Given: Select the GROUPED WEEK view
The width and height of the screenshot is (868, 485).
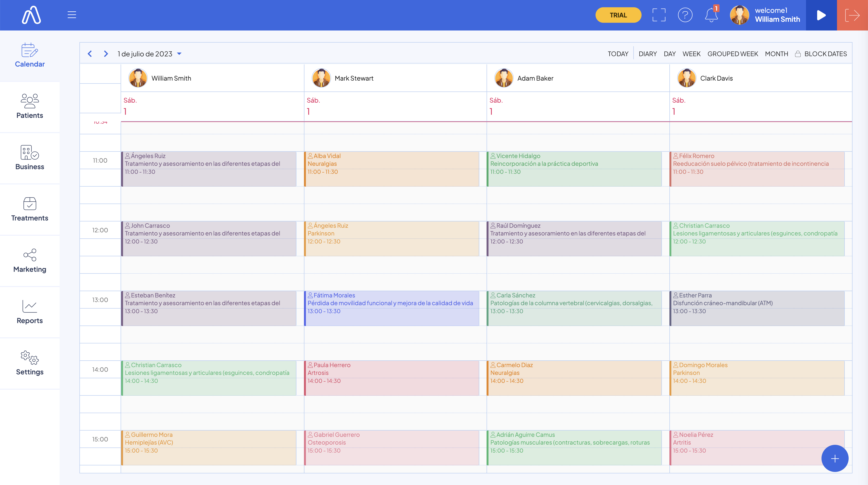Looking at the screenshot, I should (733, 54).
